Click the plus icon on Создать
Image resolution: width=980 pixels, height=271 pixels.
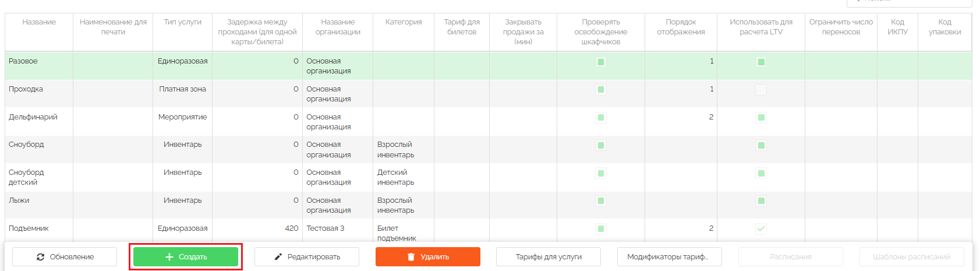[x=169, y=257]
